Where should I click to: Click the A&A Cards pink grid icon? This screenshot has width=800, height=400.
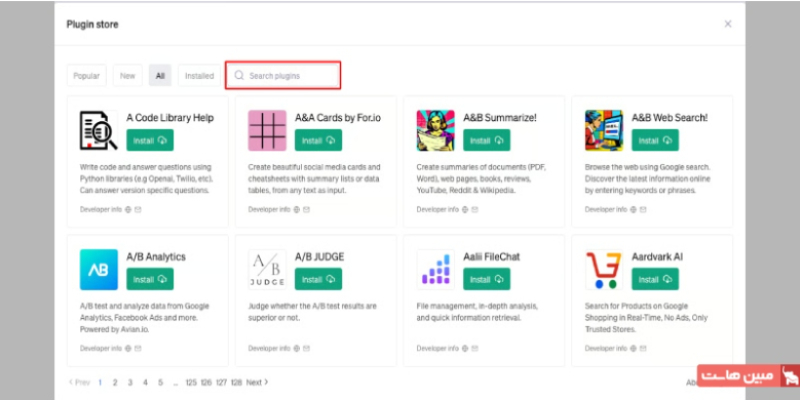click(x=267, y=131)
